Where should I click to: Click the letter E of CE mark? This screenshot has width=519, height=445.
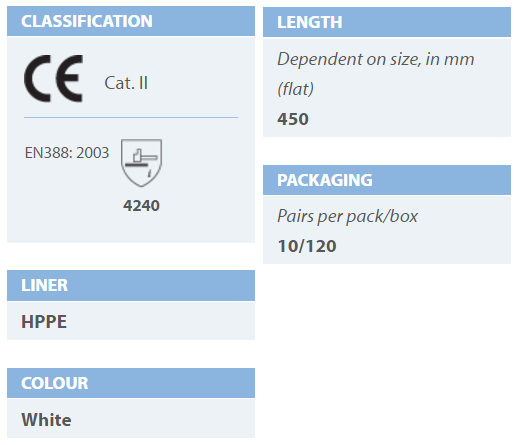pos(69,79)
